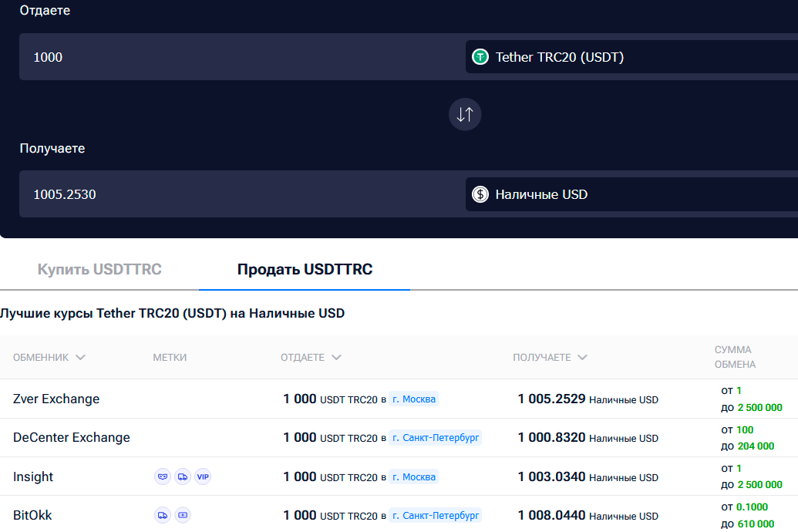The width and height of the screenshot is (798, 532).
Task: Open the Insight exchanger offer
Action: [x=32, y=476]
